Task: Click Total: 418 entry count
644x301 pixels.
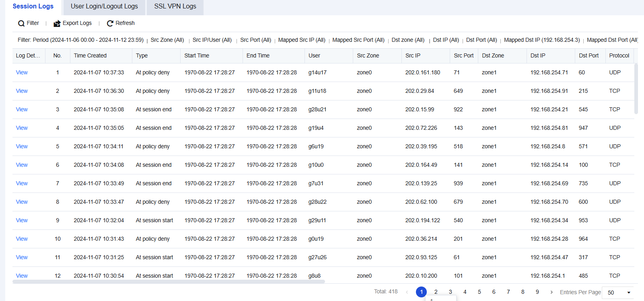Action: coord(386,291)
